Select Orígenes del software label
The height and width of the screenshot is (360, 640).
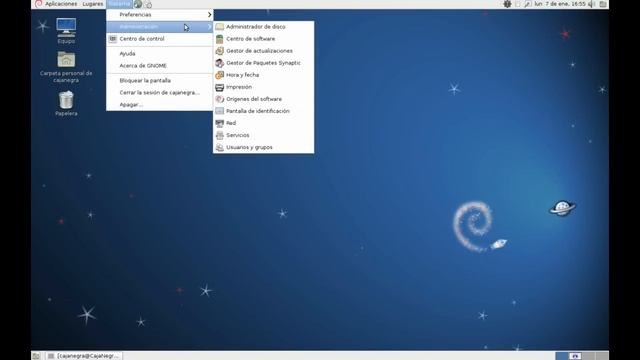(254, 99)
